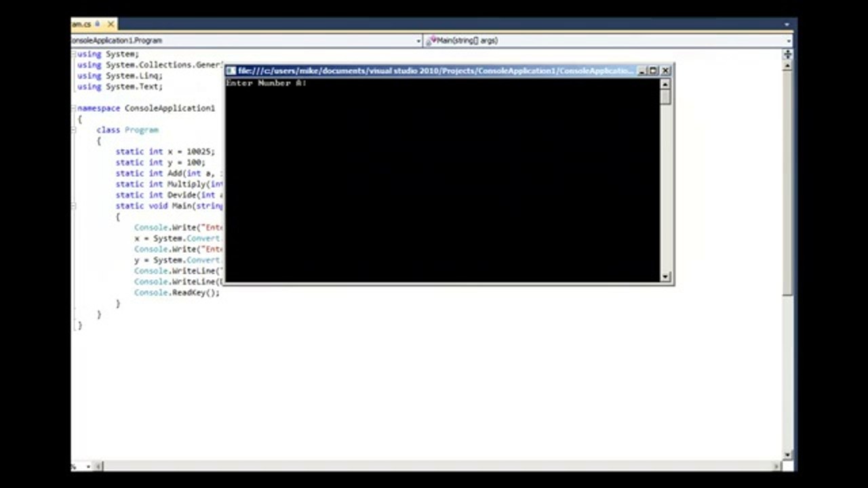Minimize the console window
Screen dimensions: 868x488
(642, 70)
